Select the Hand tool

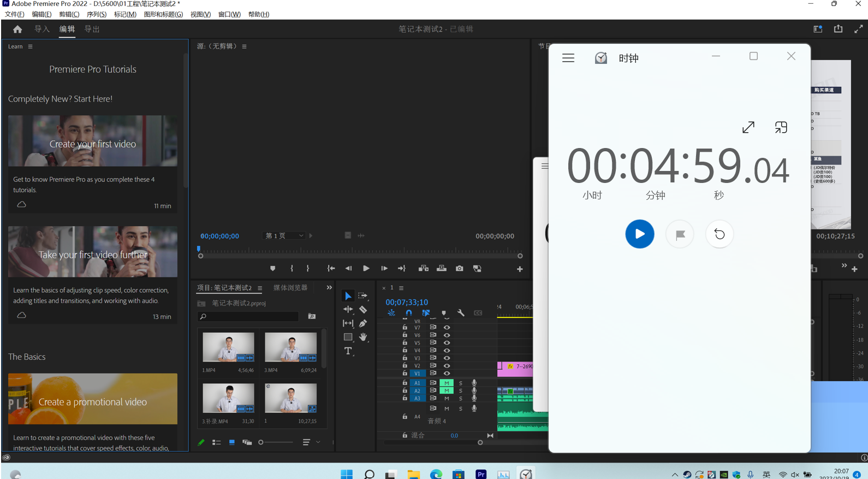click(x=363, y=337)
